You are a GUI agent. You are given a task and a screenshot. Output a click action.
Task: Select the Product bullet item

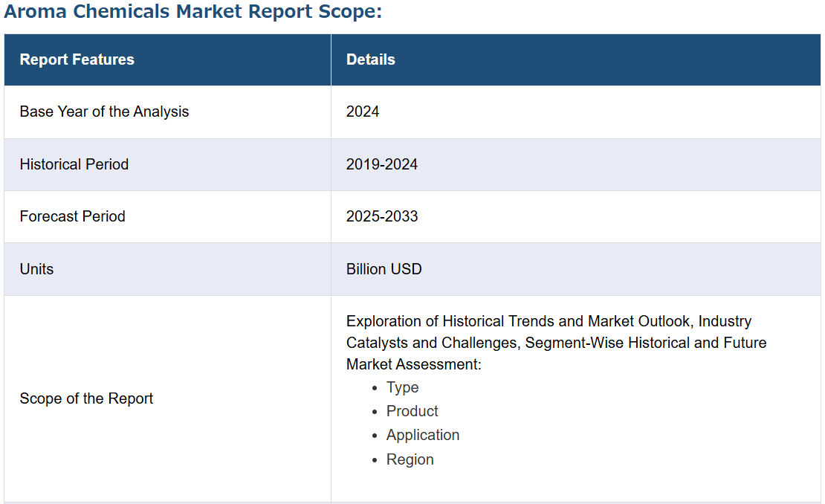pyautogui.click(x=412, y=411)
